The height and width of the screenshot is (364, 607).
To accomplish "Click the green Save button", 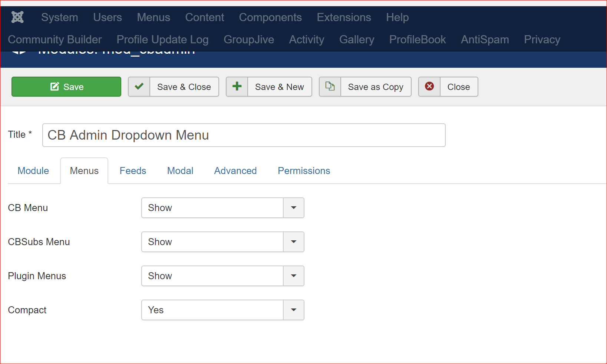I will point(66,87).
